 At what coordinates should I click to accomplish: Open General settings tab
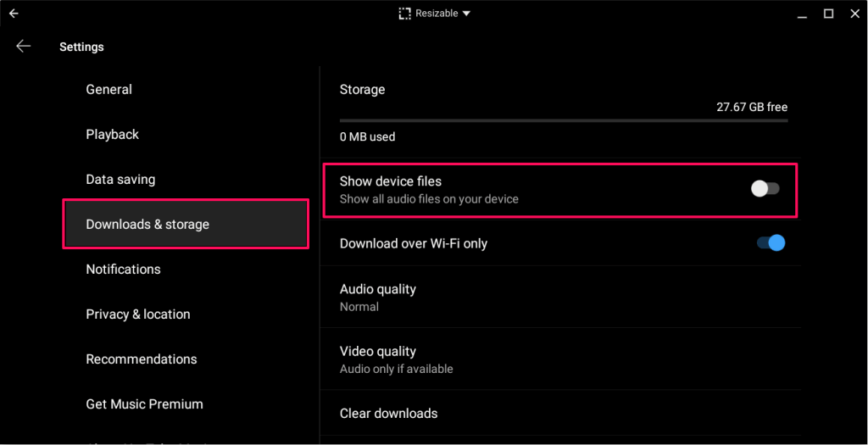tap(108, 89)
